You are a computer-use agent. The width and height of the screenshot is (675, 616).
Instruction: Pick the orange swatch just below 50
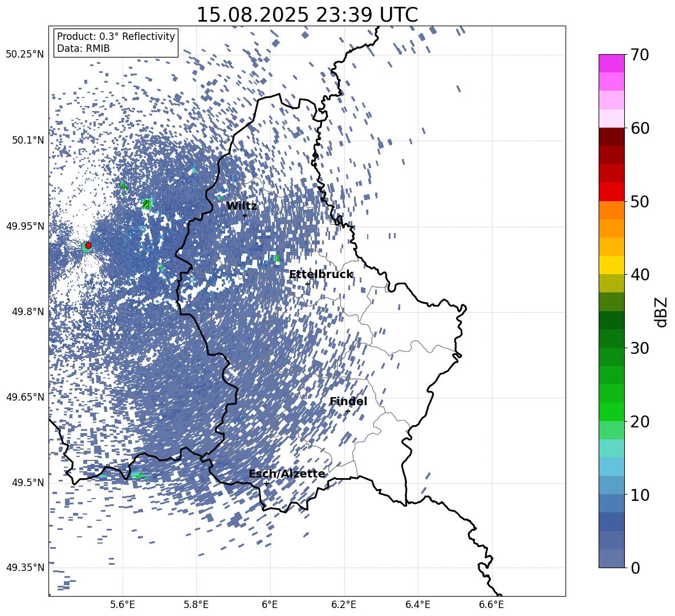(612, 210)
